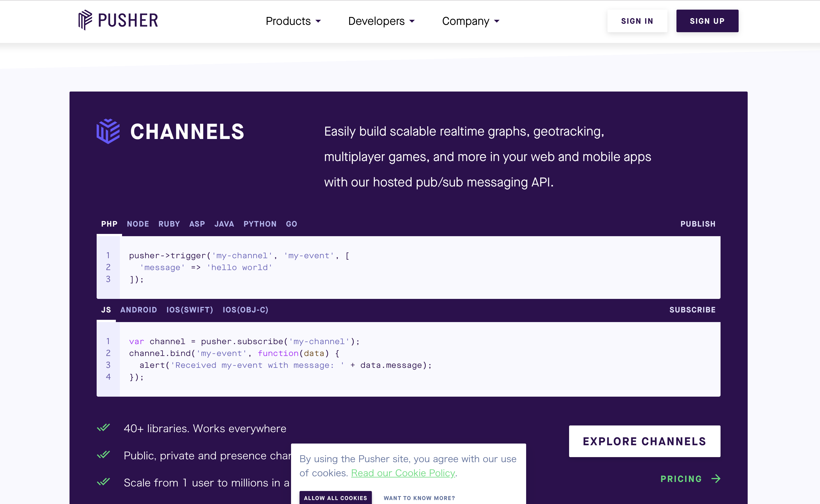Switch to the Android subscribe tab
This screenshot has width=820, height=504.
[x=139, y=310]
